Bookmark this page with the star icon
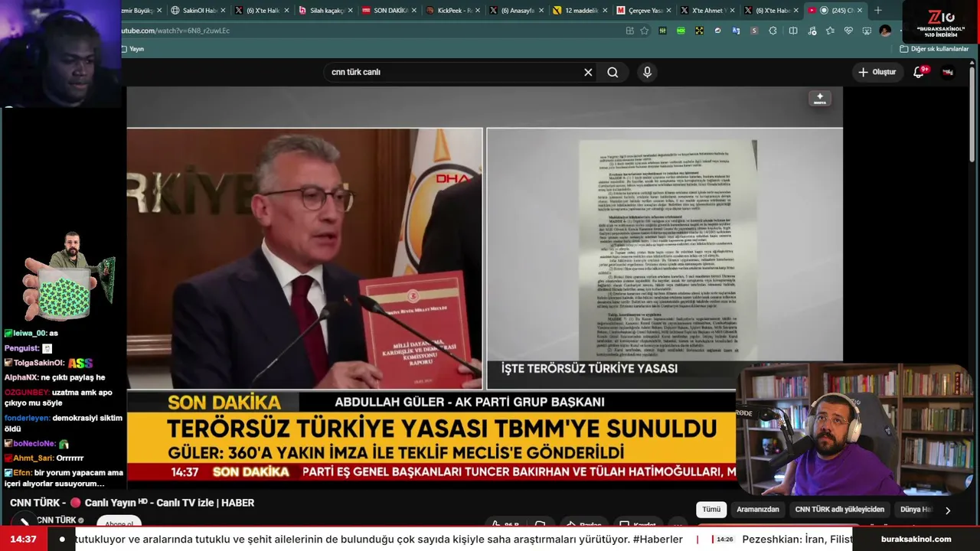The width and height of the screenshot is (980, 551). pos(644,31)
